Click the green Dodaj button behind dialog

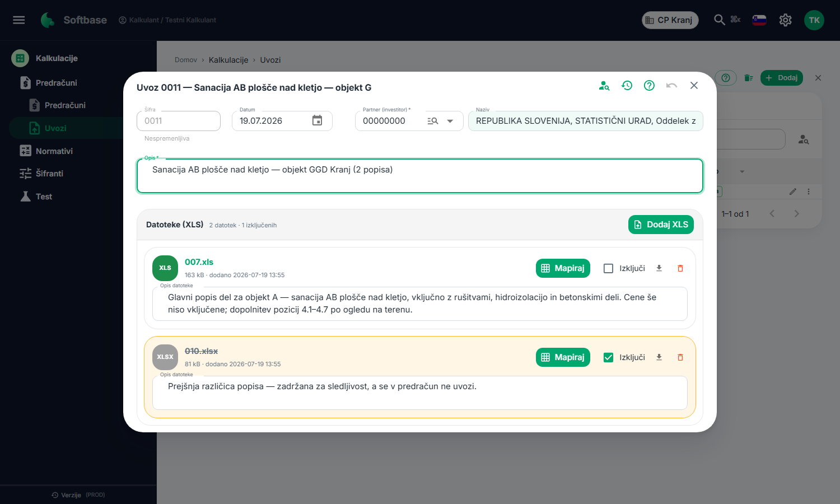point(782,78)
